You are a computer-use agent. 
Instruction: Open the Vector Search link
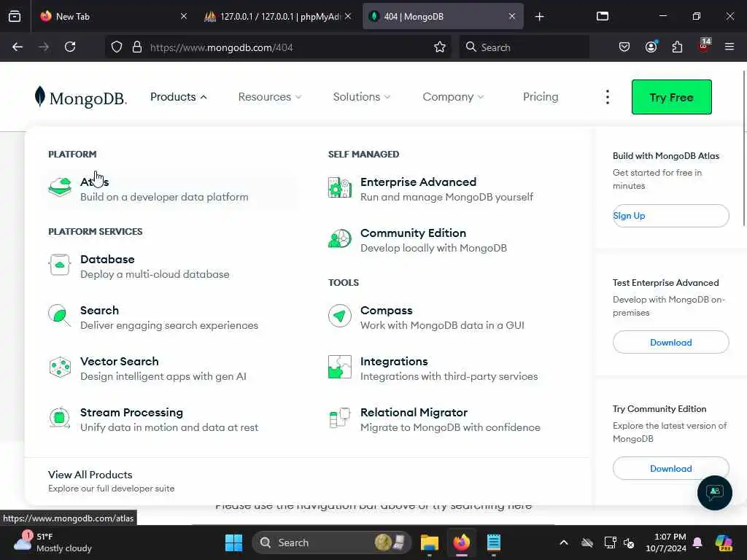119,362
